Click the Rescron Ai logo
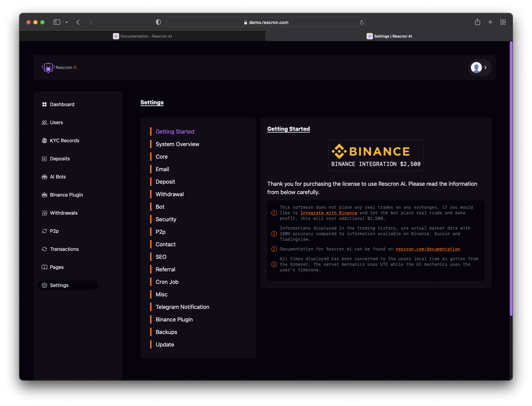Screen dimensions: 532x406 (59, 67)
